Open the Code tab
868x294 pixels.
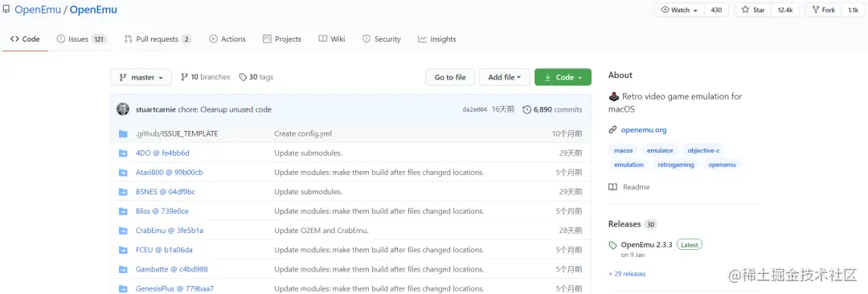[25, 39]
